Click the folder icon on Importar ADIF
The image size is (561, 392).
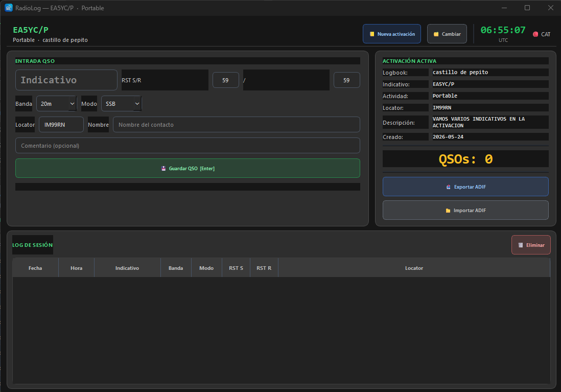pyautogui.click(x=448, y=211)
